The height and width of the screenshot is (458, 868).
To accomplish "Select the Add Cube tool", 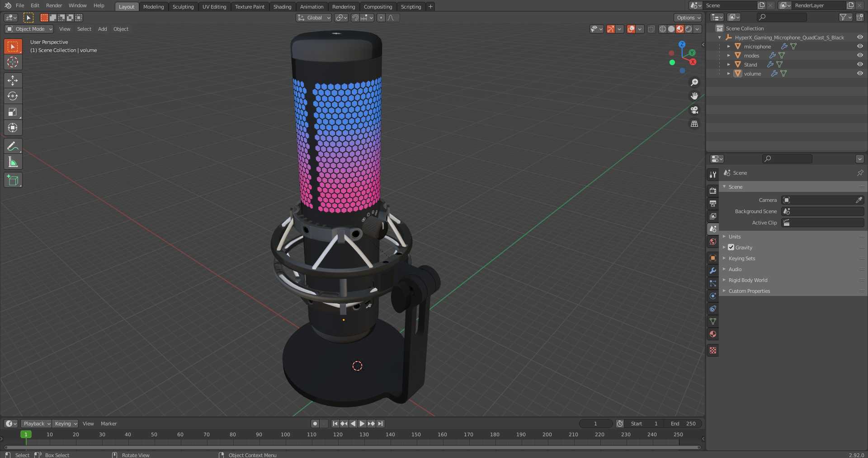I will (13, 180).
